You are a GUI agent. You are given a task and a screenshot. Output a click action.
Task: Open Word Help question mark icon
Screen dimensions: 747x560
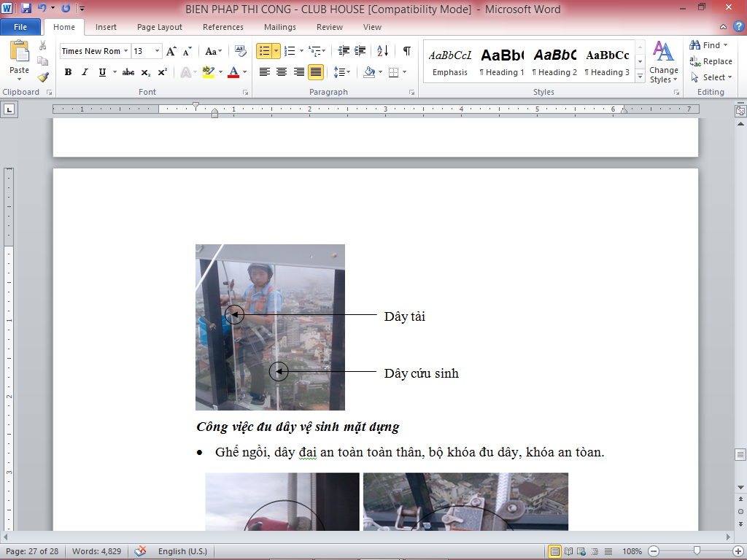738,27
